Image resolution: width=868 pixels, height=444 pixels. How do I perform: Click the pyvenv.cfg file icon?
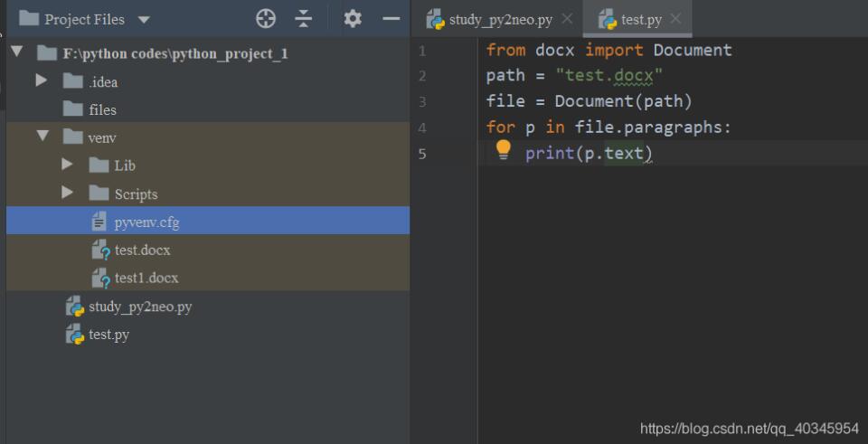(99, 222)
